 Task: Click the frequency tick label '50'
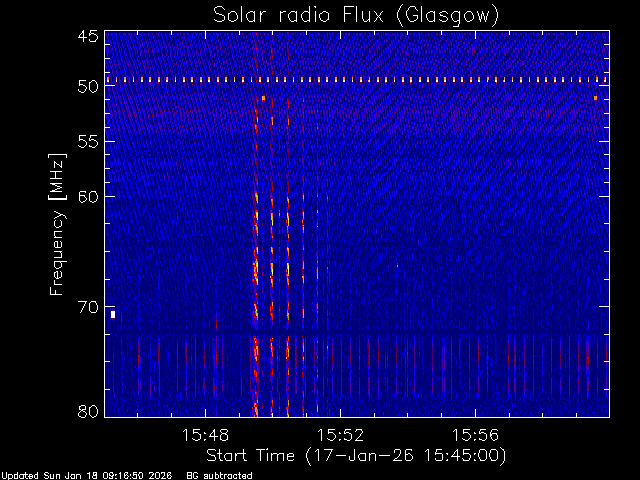pyautogui.click(x=88, y=87)
